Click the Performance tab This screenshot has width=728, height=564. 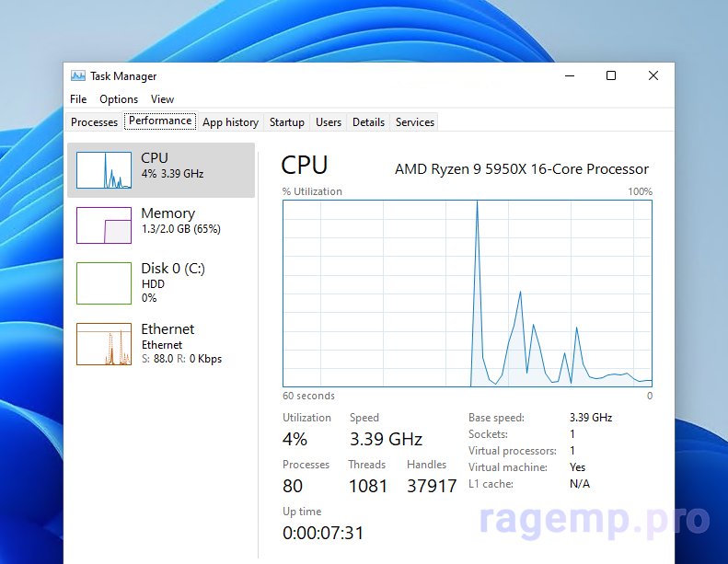160,121
